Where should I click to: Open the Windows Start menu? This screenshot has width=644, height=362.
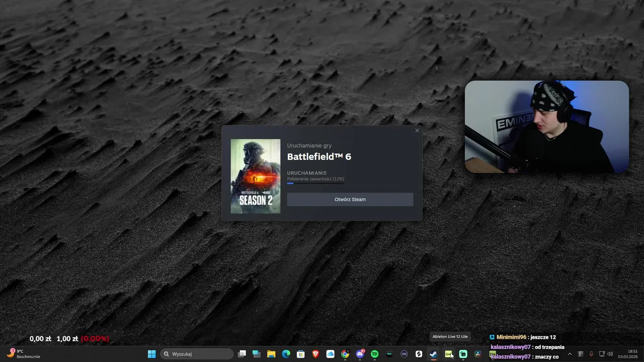[x=151, y=354]
